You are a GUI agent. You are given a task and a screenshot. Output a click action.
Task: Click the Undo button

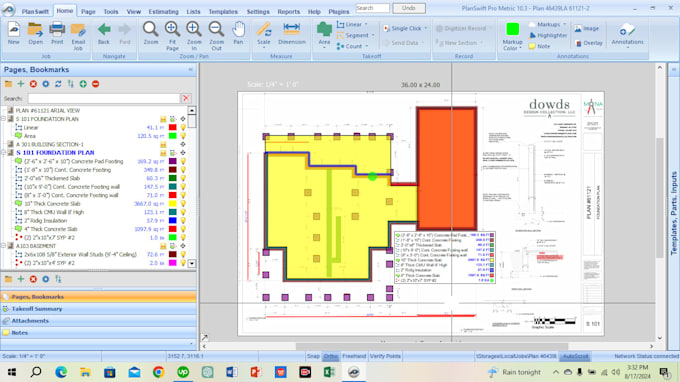click(x=409, y=8)
